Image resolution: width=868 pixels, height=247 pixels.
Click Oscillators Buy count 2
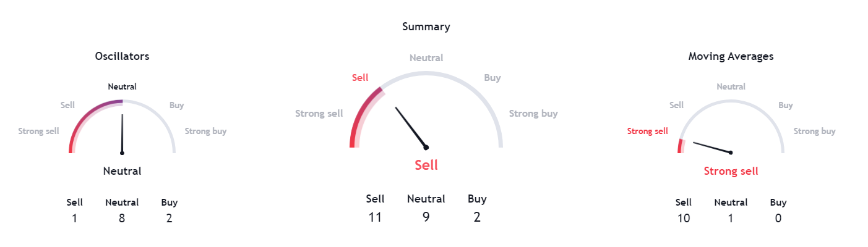(169, 218)
